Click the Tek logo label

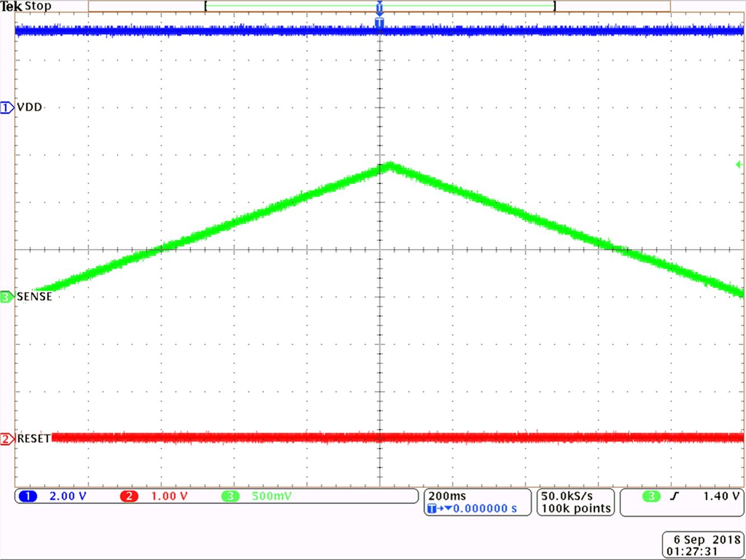point(12,6)
